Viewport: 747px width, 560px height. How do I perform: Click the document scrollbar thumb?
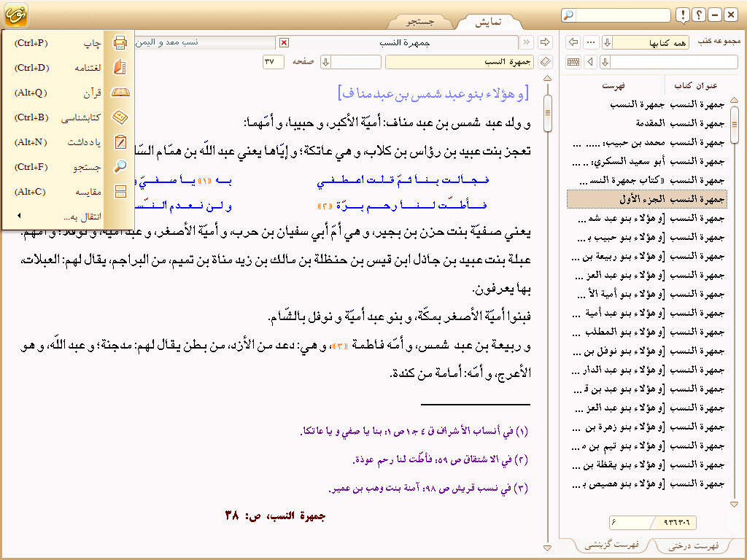point(547,113)
